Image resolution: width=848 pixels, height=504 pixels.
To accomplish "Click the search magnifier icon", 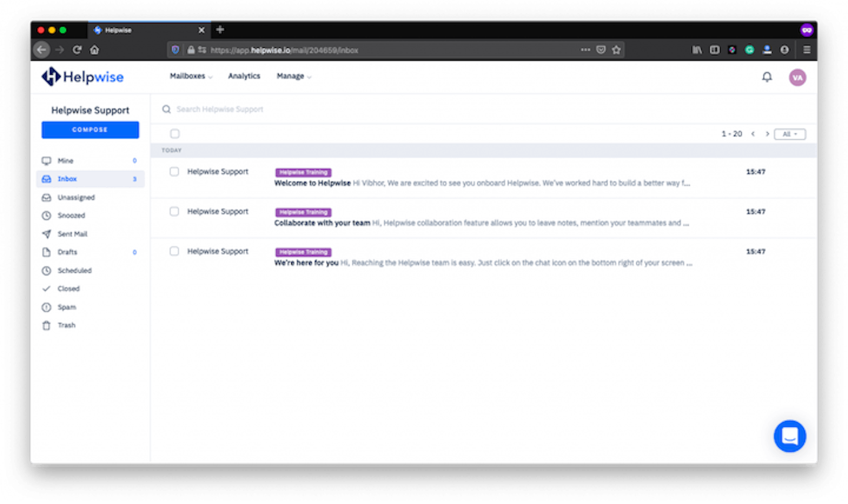I will point(167,109).
